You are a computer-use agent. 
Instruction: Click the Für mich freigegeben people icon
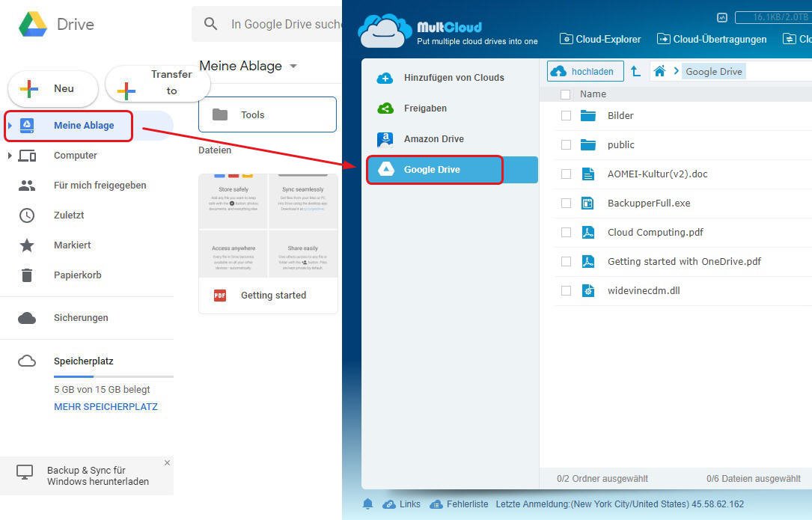[27, 186]
